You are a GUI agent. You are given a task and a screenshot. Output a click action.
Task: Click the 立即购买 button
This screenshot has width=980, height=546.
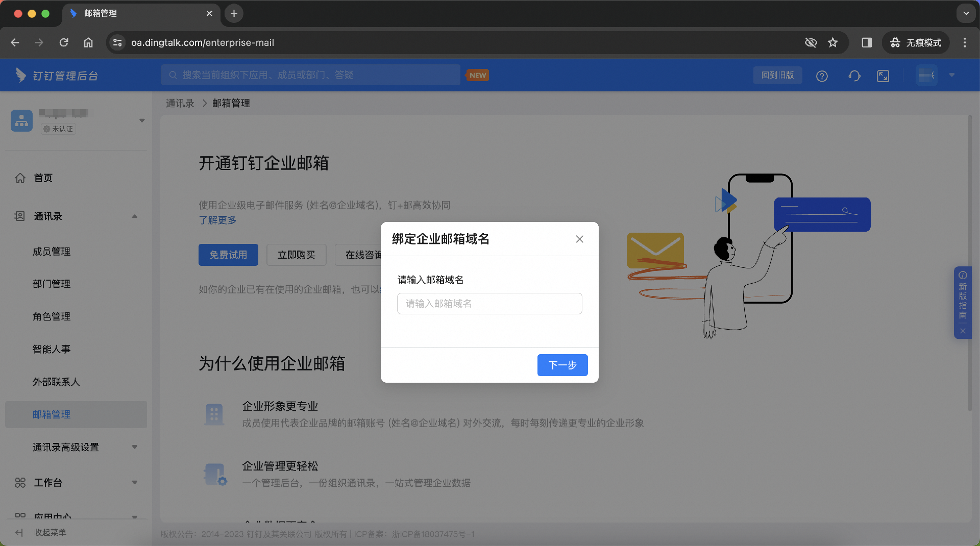click(x=296, y=255)
